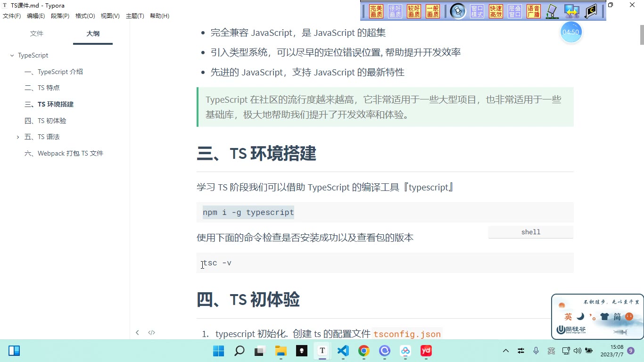Switch to the 大纲 sidebar tab

(x=93, y=33)
